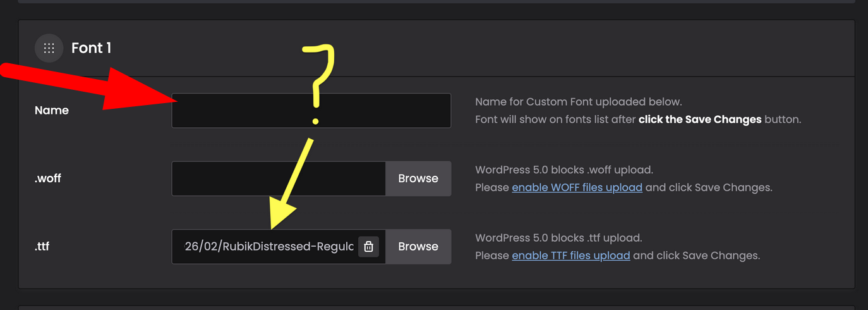
Task: Click the empty .woff file field
Action: click(278, 178)
